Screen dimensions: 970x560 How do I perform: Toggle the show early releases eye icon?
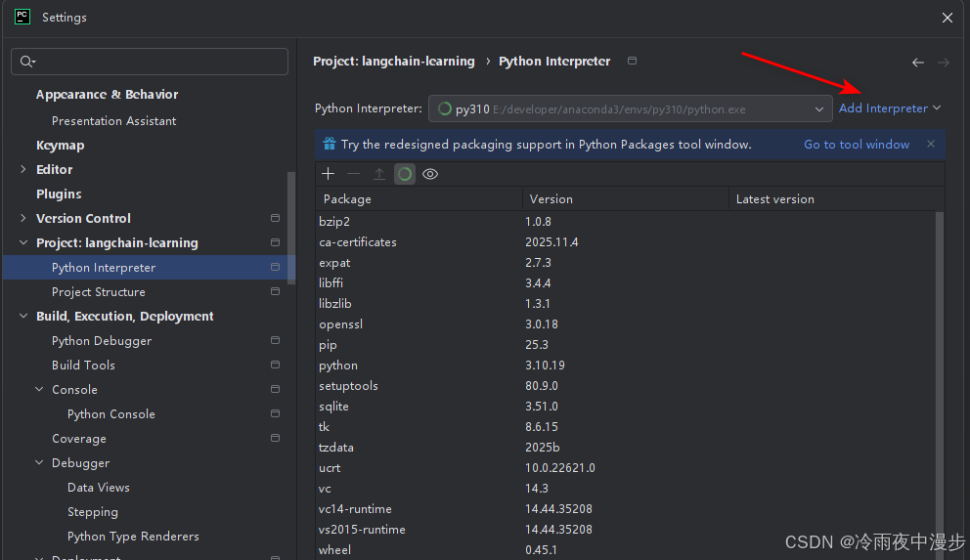click(430, 174)
